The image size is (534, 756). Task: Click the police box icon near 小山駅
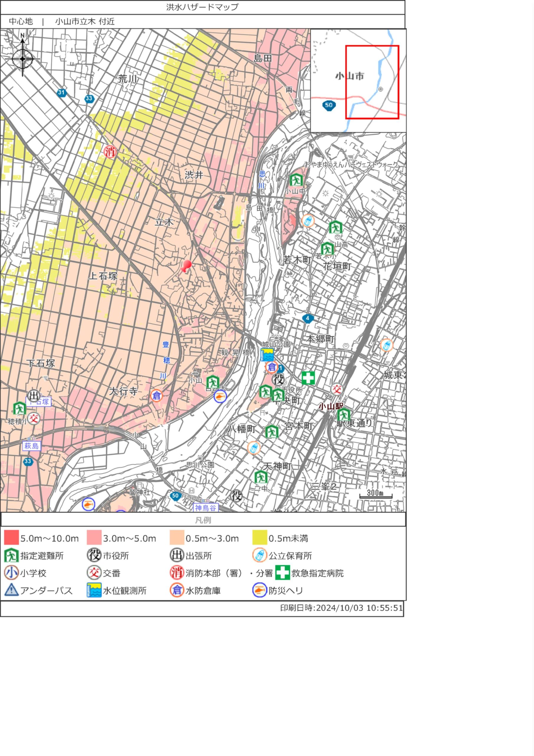(337, 389)
